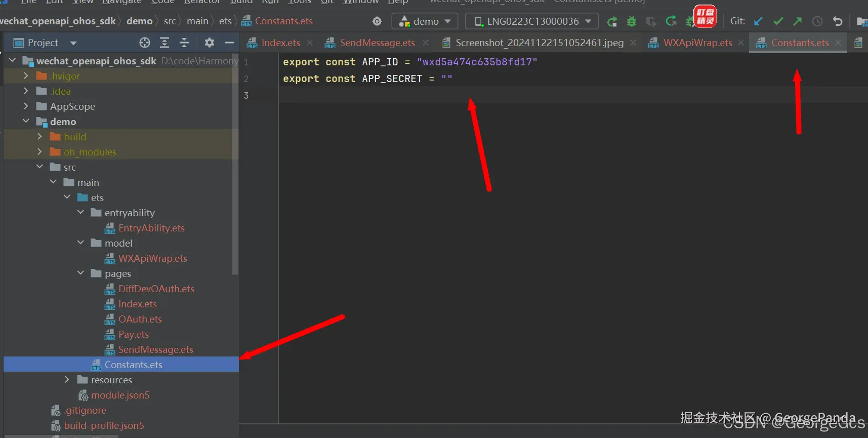Select SendMessage.ets in project tree

pyautogui.click(x=156, y=349)
